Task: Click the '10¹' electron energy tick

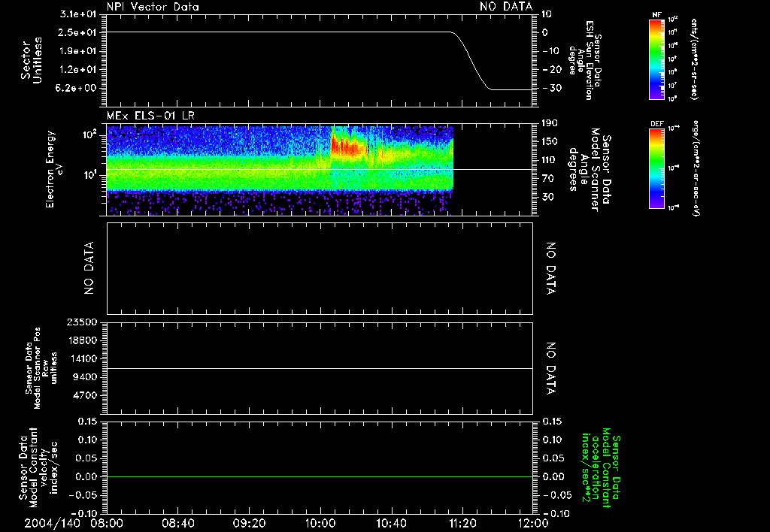Action: (90, 175)
